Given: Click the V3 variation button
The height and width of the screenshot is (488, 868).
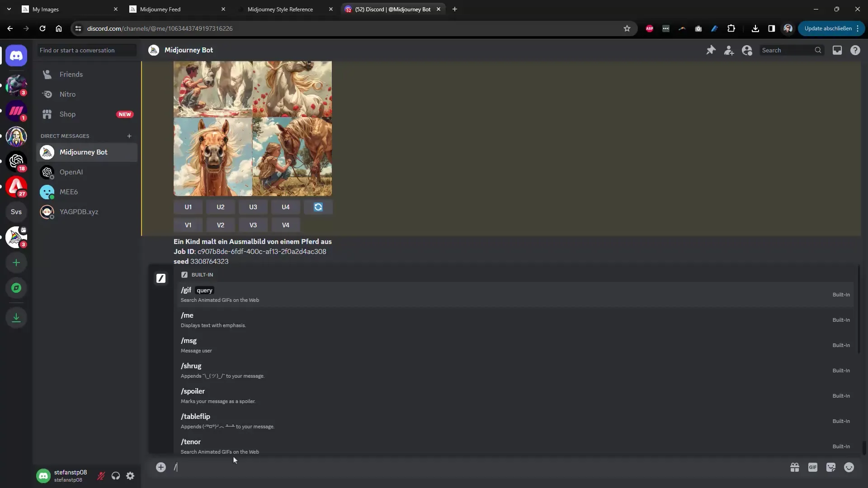Looking at the screenshot, I should click(253, 225).
